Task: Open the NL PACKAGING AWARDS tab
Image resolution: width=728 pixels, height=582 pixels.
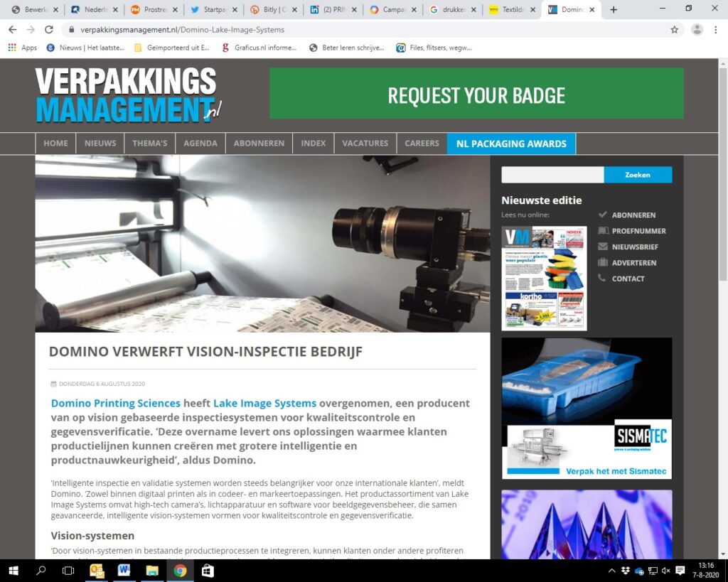Action: pyautogui.click(x=511, y=144)
